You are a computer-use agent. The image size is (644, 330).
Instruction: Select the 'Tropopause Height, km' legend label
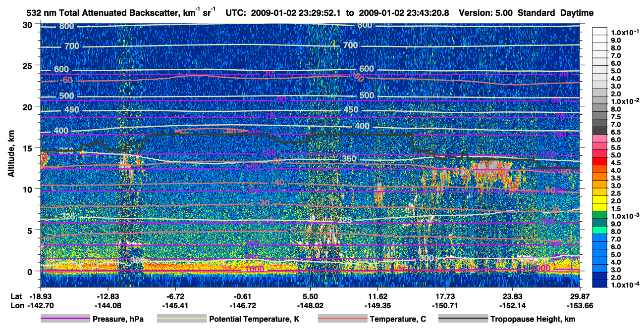point(533,320)
